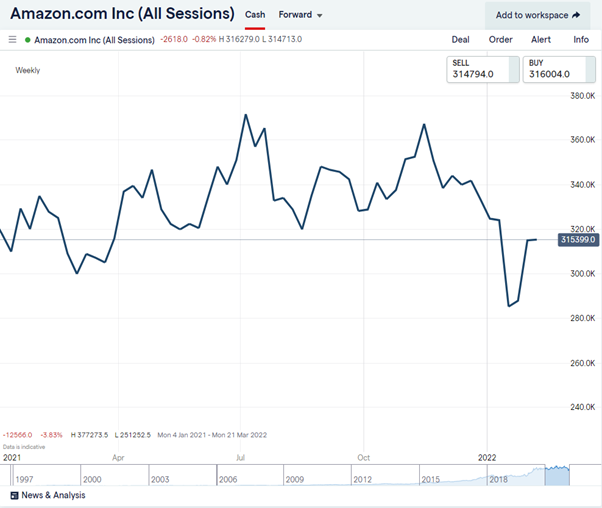Image resolution: width=602 pixels, height=508 pixels.
Task: Click the 2012 marker in timeline navigator
Action: [x=362, y=480]
